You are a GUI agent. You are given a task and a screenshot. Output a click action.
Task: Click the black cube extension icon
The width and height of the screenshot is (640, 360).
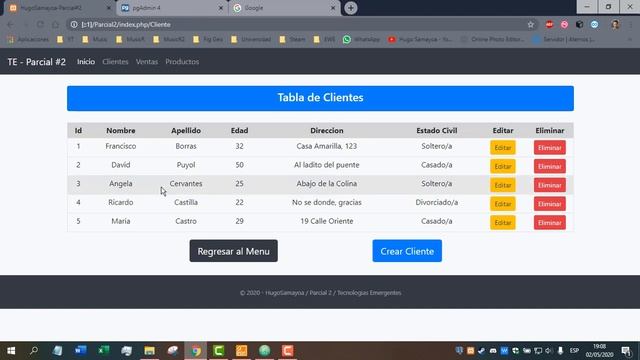point(580,24)
